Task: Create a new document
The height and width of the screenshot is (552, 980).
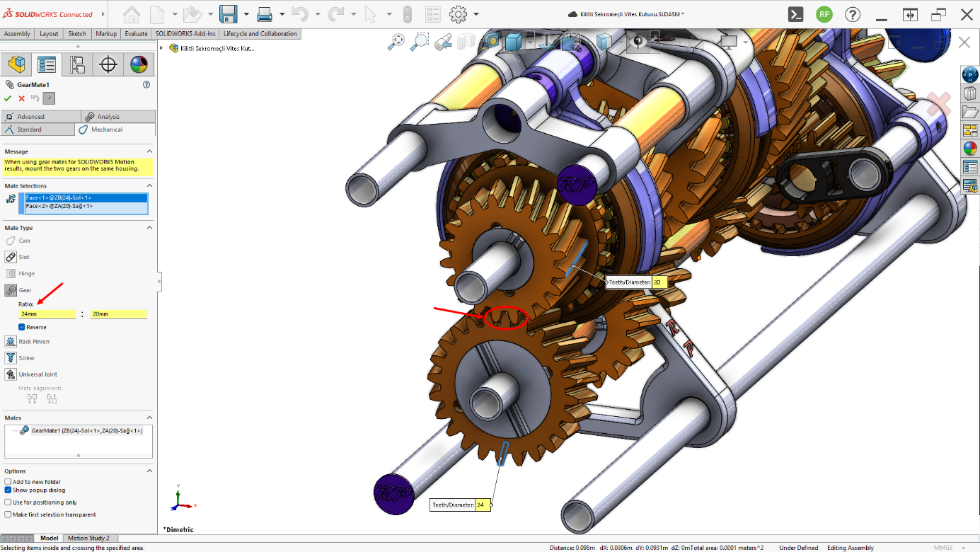Action: (x=156, y=14)
